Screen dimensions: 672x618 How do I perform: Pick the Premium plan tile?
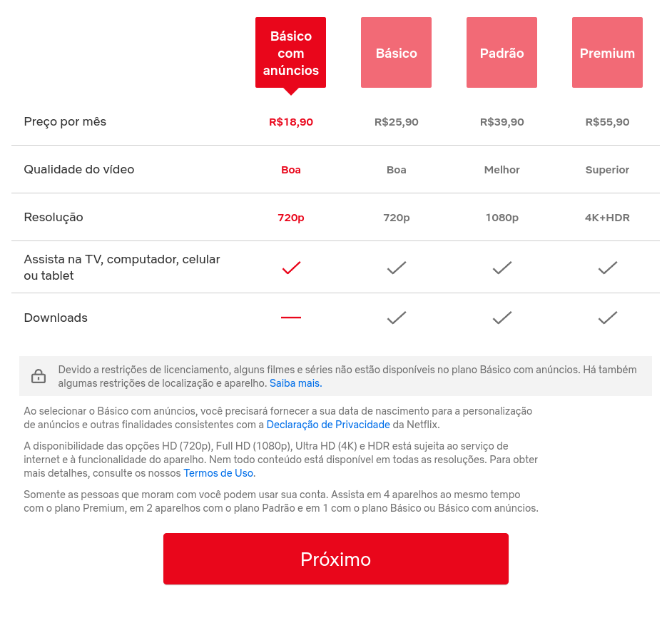(x=607, y=53)
